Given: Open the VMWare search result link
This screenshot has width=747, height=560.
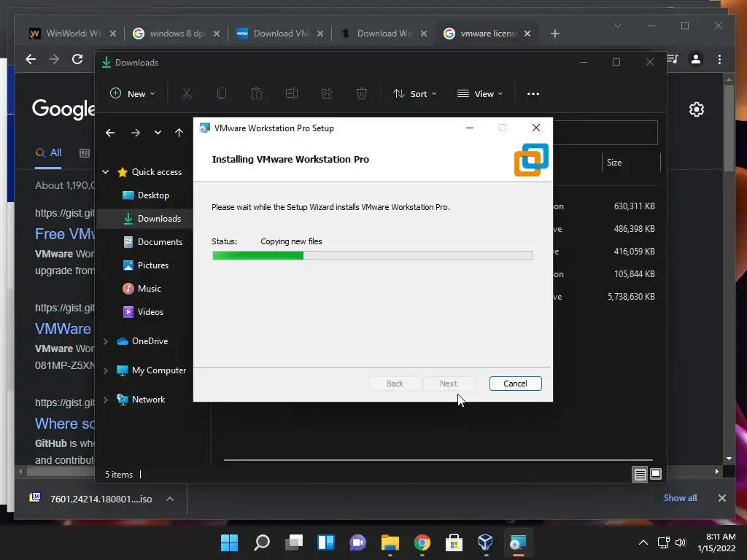Looking at the screenshot, I should tap(63, 329).
